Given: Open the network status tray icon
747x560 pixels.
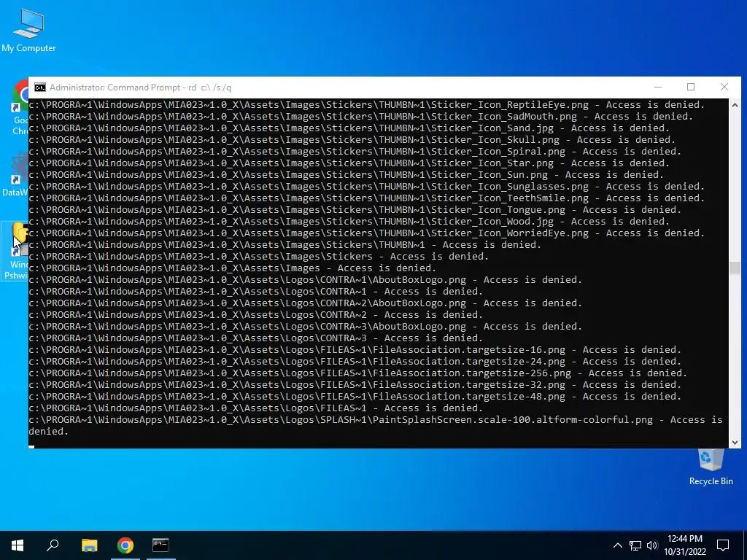Looking at the screenshot, I should coord(635,545).
